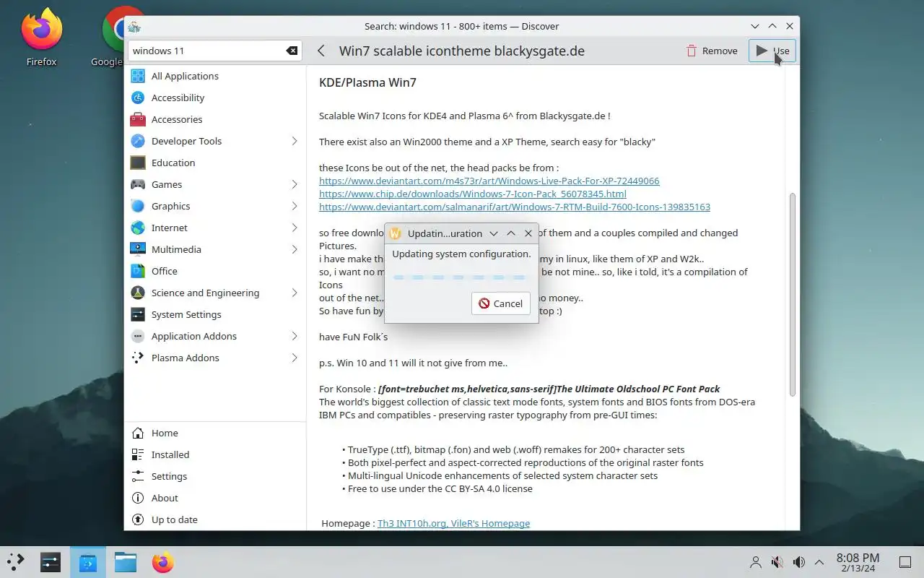Viewport: 924px width, 578px height.
Task: Click the Office category icon
Action: 138,271
